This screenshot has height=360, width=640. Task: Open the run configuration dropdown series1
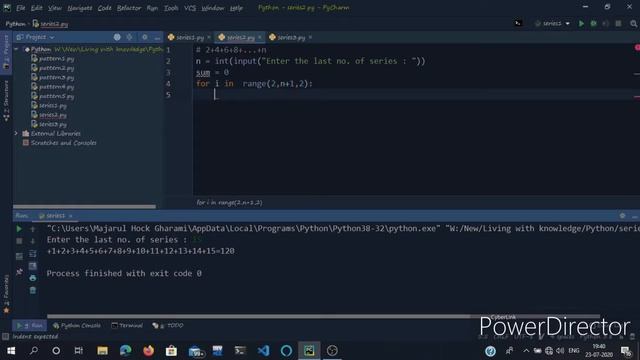pyautogui.click(x=552, y=24)
